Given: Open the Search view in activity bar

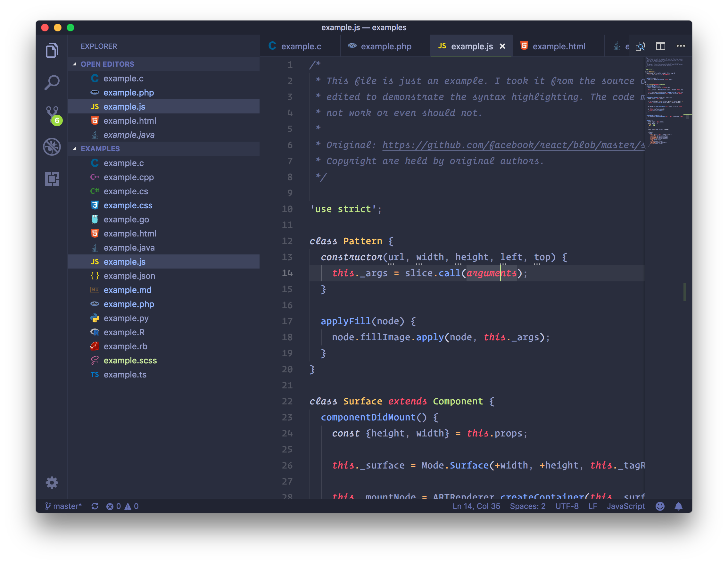Looking at the screenshot, I should tap(52, 82).
